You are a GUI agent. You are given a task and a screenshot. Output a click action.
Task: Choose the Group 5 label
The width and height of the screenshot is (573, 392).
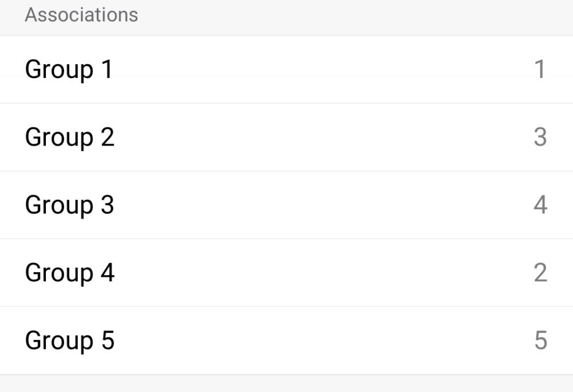point(69,340)
